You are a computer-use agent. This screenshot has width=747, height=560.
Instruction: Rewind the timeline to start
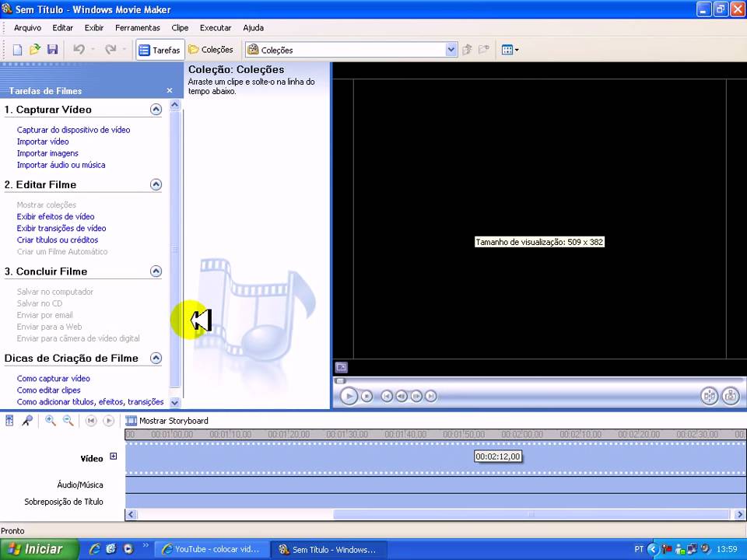pos(91,421)
